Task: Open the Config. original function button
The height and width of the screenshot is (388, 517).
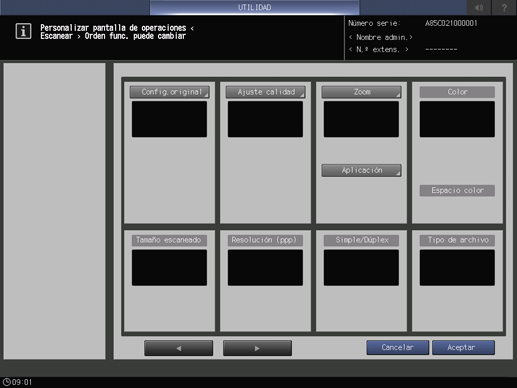Action: coord(169,92)
